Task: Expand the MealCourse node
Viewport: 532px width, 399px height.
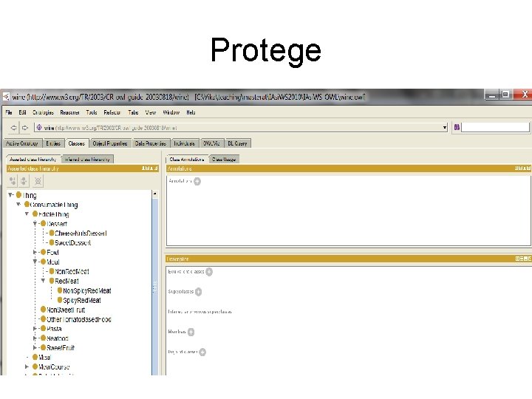Action: pyautogui.click(x=27, y=366)
